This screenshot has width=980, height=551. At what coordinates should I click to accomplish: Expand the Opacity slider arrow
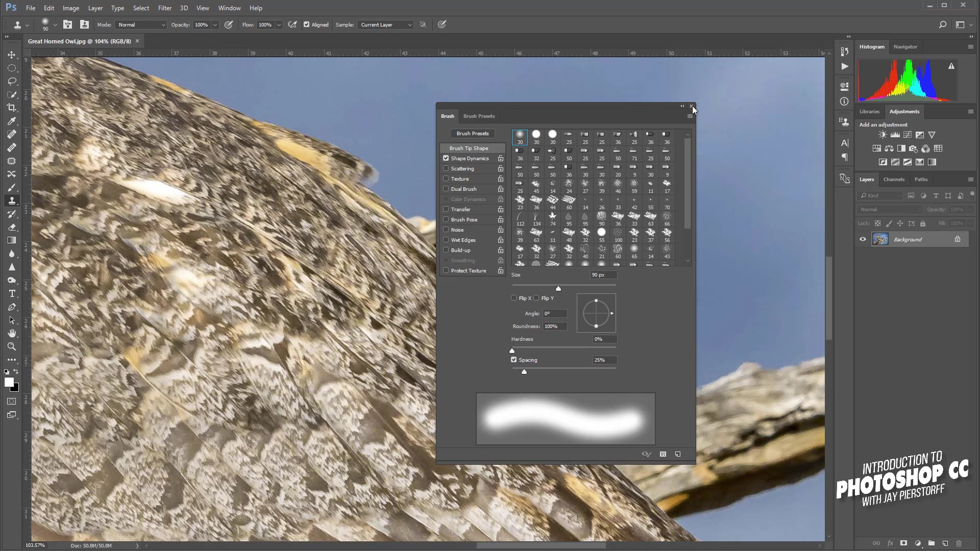click(x=215, y=24)
